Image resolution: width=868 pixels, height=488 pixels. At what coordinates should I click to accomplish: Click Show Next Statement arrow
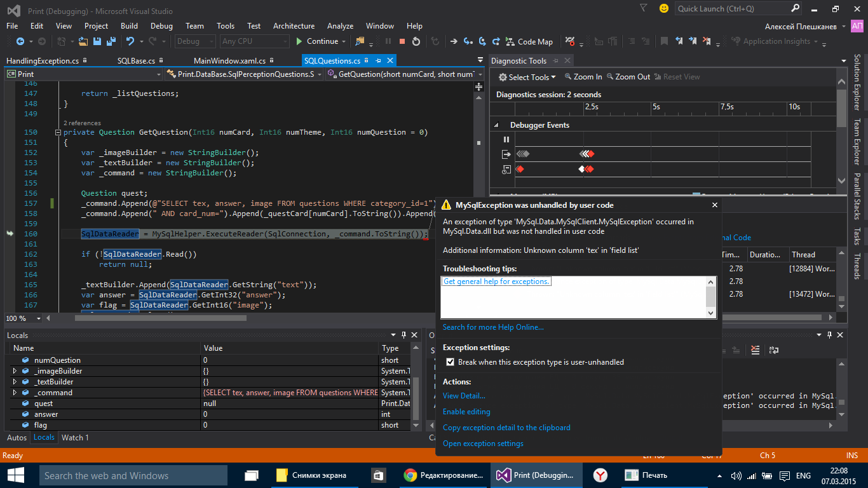tap(454, 41)
